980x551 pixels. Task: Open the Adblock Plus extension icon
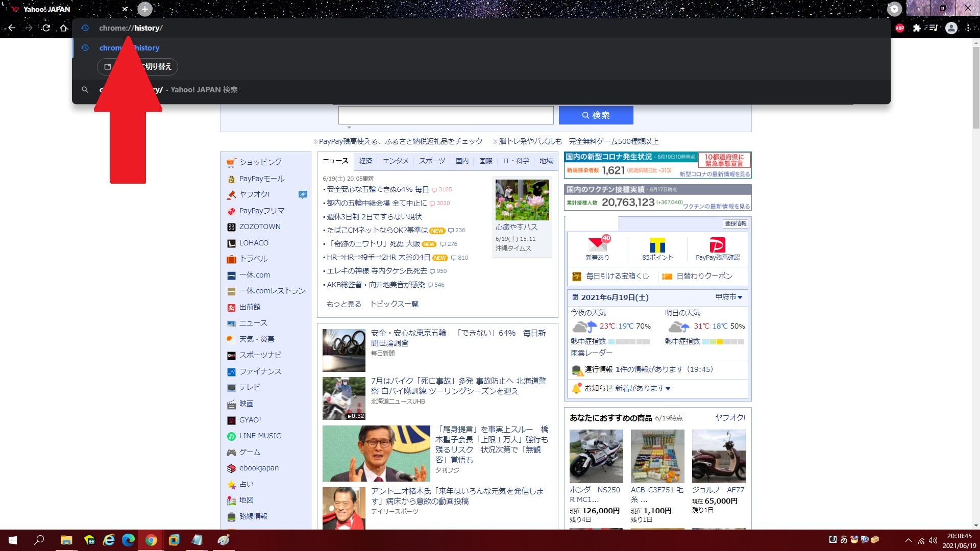point(900,28)
